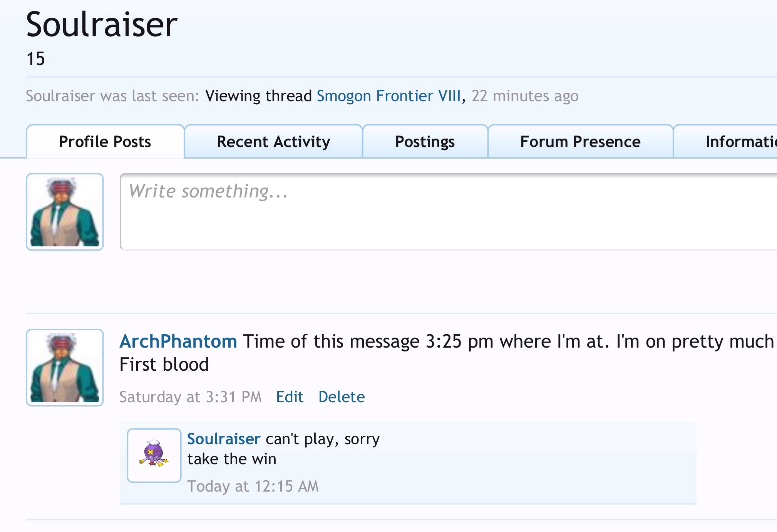777x532 pixels.
Task: Edit the First blood profile post
Action: [x=290, y=397]
